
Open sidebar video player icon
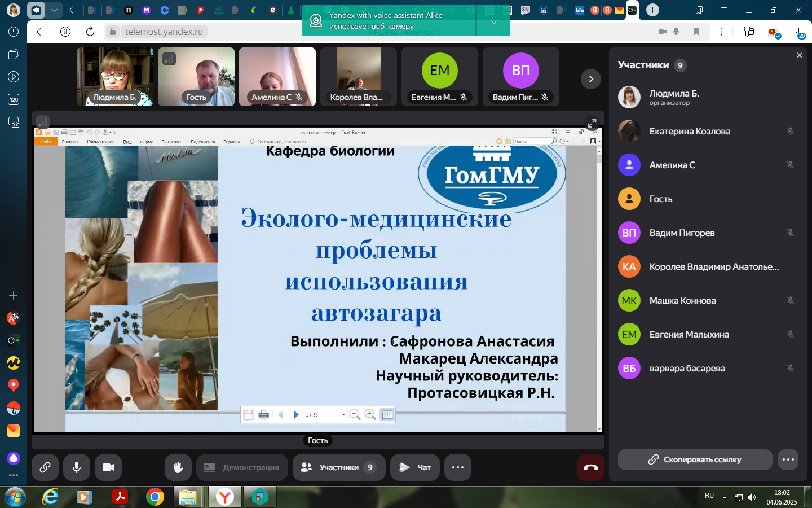click(x=14, y=77)
